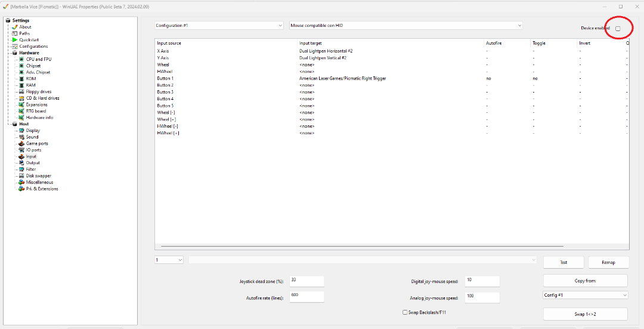Toggle the Swap Backslash/F11 checkbox
The height and width of the screenshot is (329, 644).
pos(405,312)
